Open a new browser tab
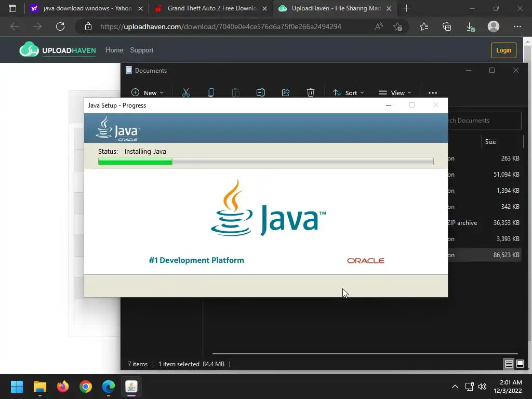The height and width of the screenshot is (399, 532). (x=406, y=8)
